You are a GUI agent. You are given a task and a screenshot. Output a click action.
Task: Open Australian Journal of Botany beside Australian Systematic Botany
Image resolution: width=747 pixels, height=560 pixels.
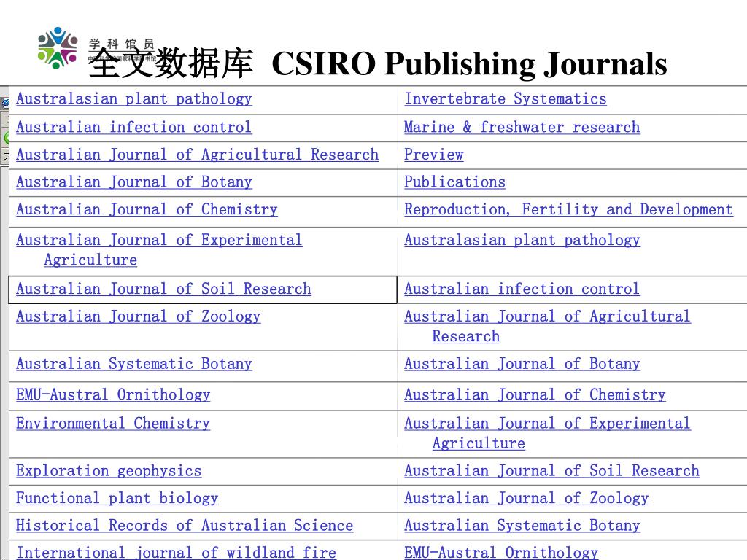click(x=522, y=364)
